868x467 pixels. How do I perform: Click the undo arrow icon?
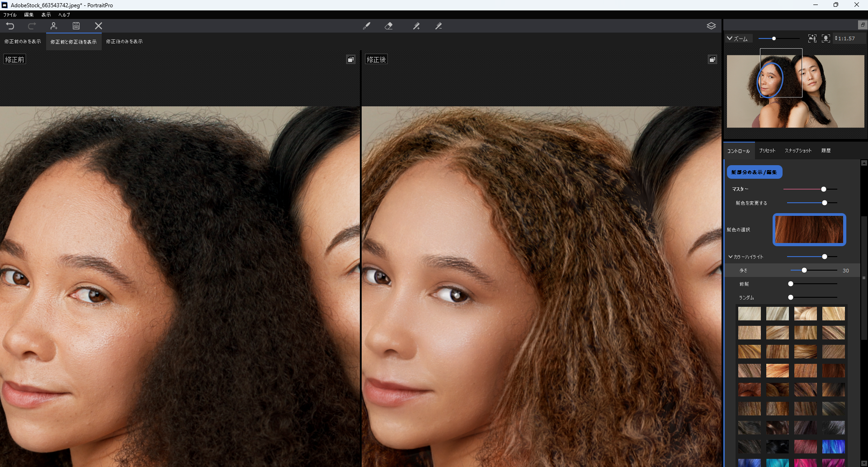[x=10, y=26]
